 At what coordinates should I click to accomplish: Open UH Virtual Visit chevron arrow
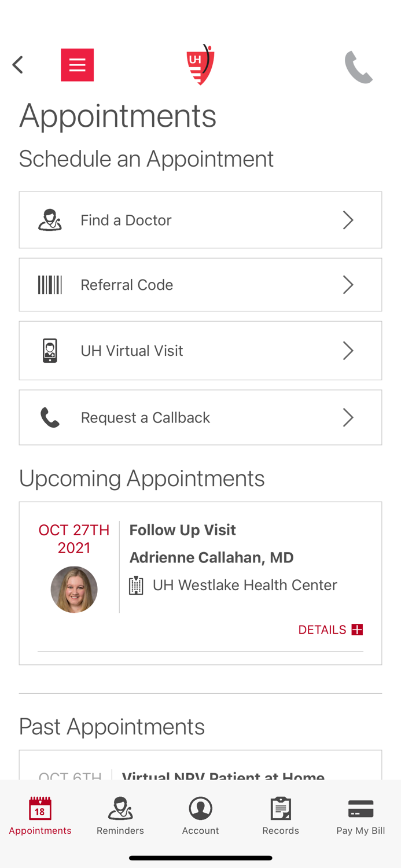(x=348, y=351)
